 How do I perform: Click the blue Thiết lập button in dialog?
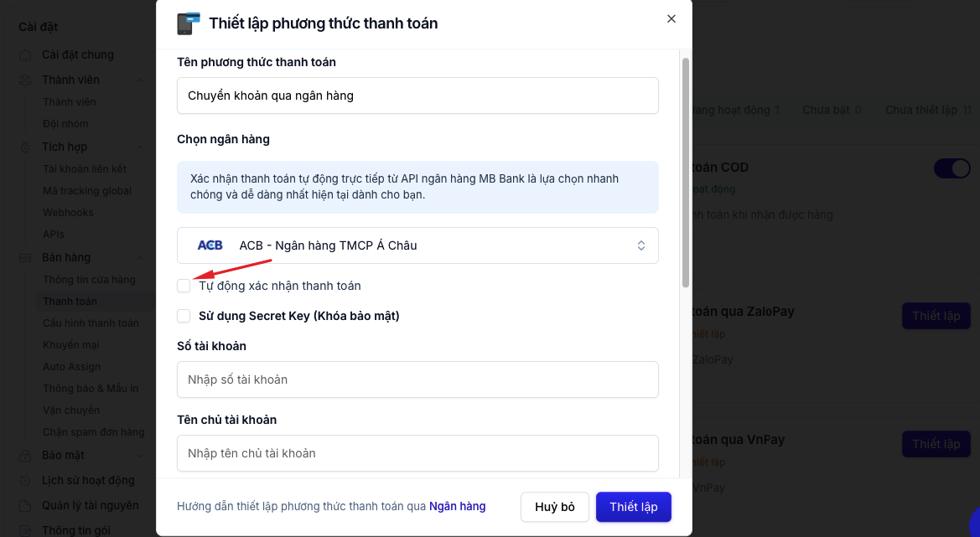633,507
